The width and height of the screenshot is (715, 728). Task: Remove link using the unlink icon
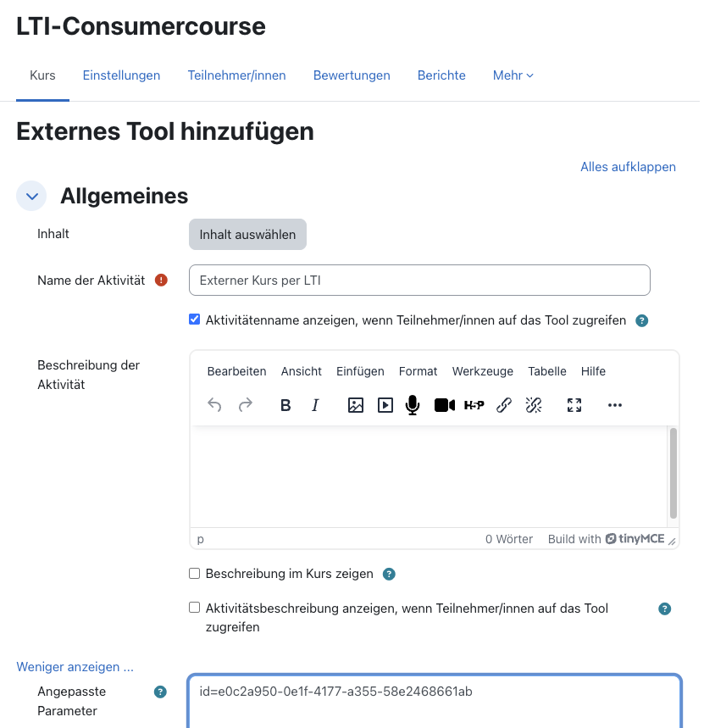click(x=534, y=405)
